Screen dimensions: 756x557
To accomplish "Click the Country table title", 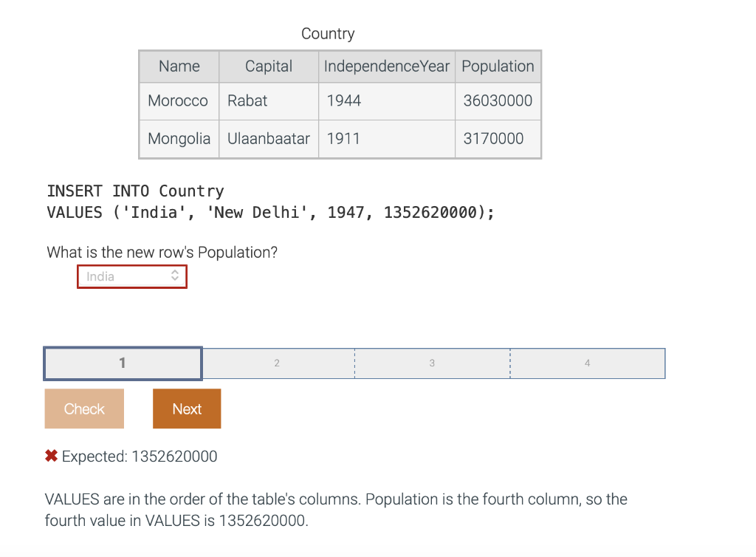I will point(327,33).
